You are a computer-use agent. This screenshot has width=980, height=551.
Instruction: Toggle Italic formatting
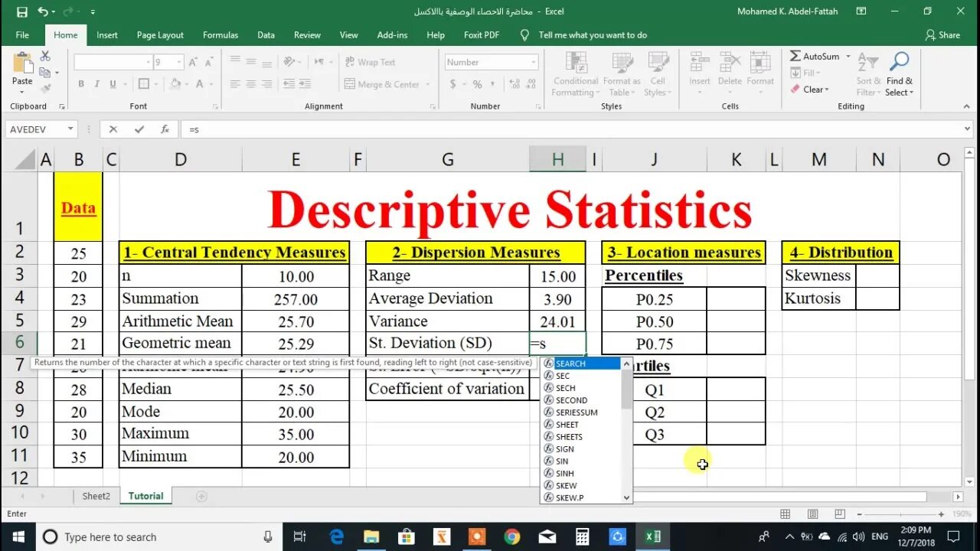point(97,84)
